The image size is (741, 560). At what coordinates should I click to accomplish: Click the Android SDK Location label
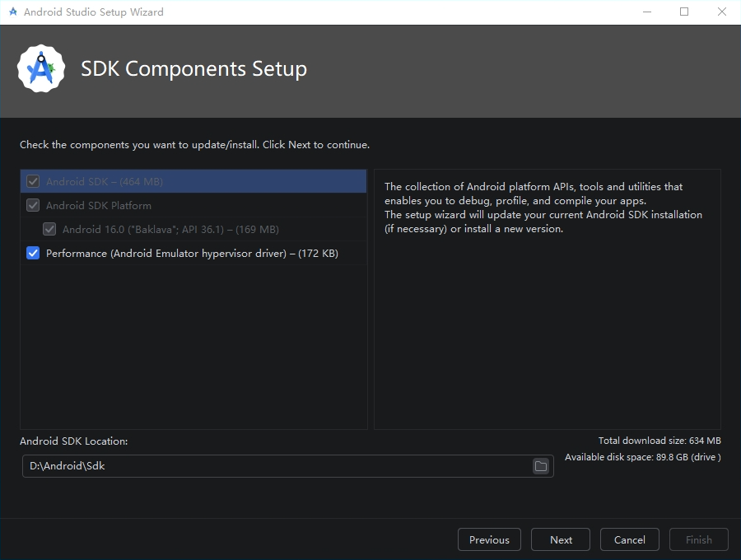(74, 441)
